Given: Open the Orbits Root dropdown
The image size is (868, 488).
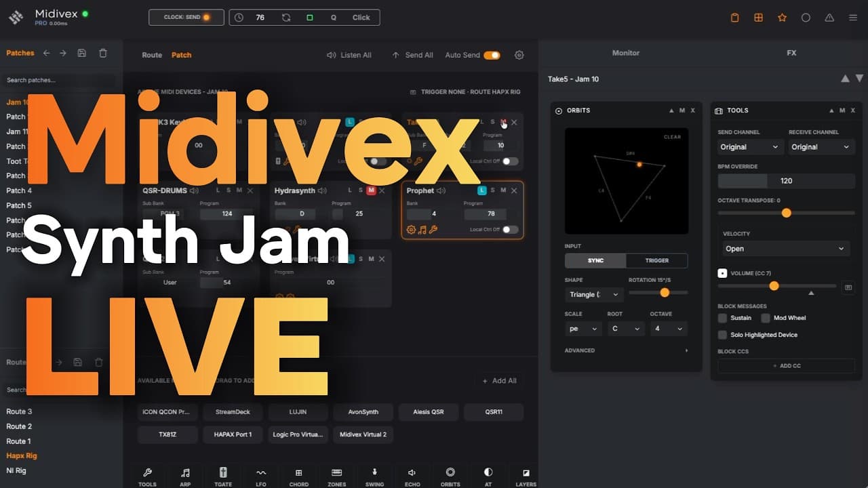Looking at the screenshot, I should [x=626, y=329].
